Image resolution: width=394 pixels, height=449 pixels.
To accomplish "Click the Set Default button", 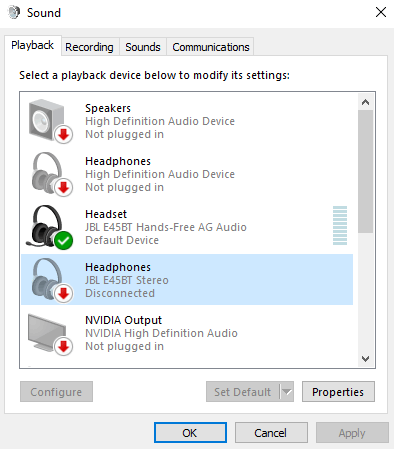I will click(243, 392).
